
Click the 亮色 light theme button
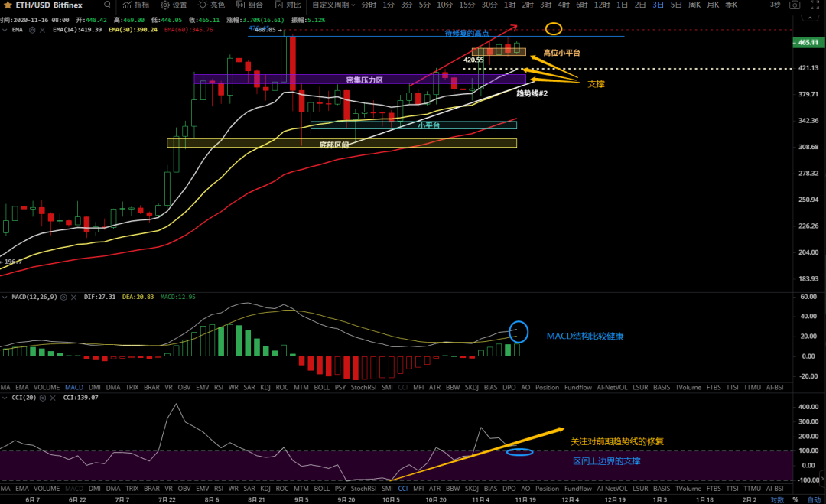pos(212,5)
